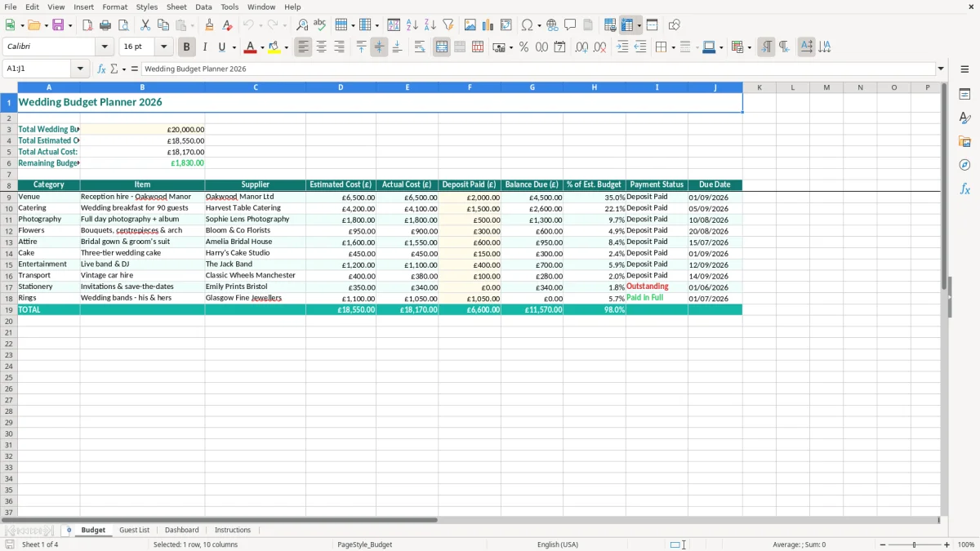Switch to the Dashboard sheet tab
This screenshot has width=980, height=551.
click(x=181, y=530)
